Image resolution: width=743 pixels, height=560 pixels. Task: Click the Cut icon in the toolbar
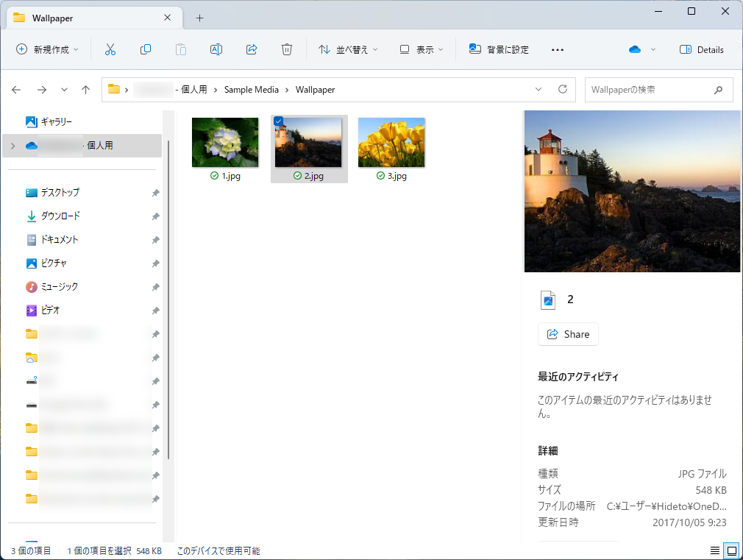[x=110, y=49]
